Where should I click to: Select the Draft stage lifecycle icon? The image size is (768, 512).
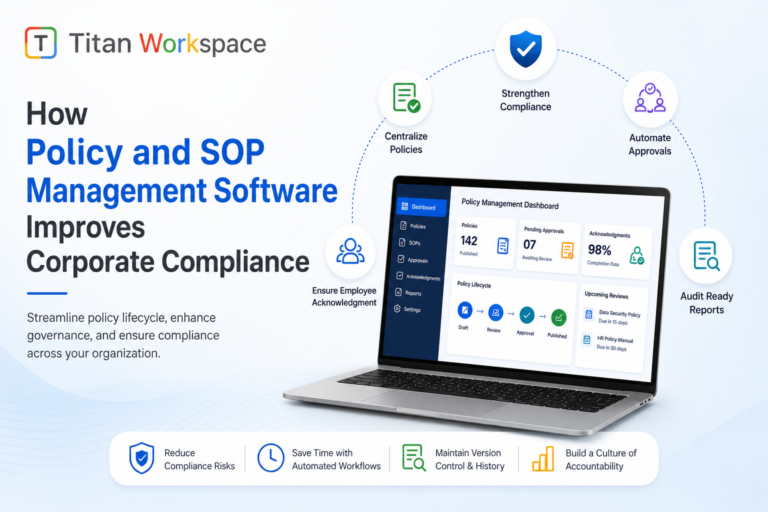pos(464,310)
